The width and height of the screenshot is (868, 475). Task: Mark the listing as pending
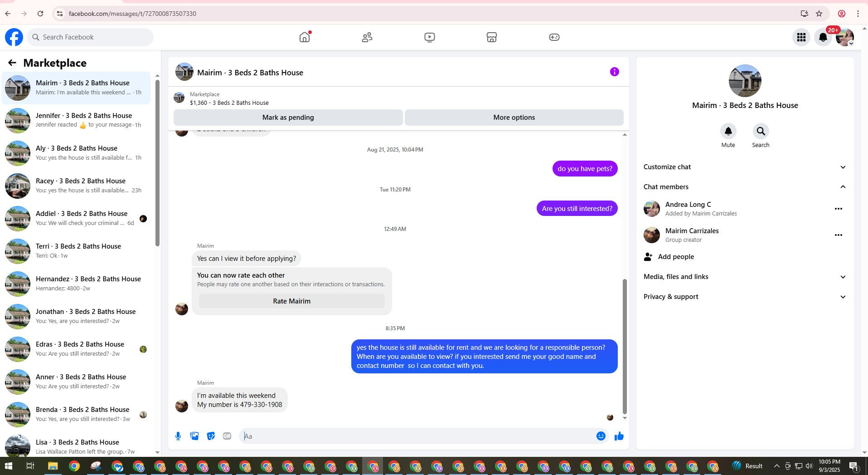pos(288,118)
